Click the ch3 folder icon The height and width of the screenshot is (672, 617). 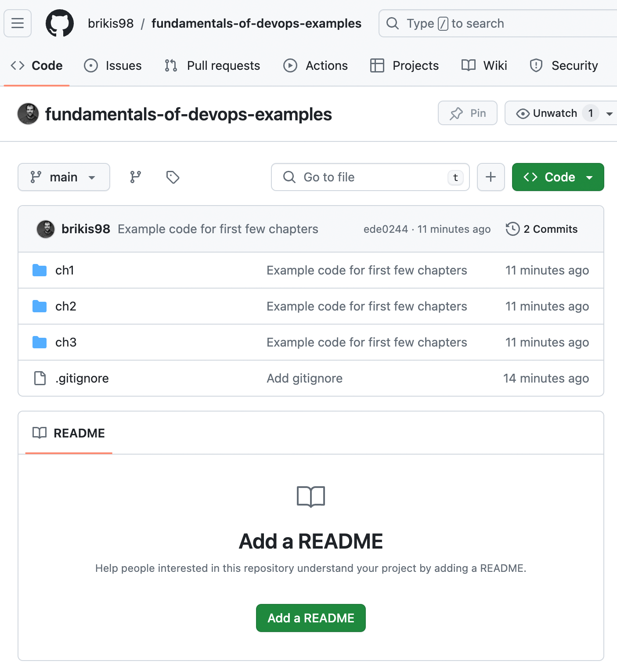tap(40, 342)
